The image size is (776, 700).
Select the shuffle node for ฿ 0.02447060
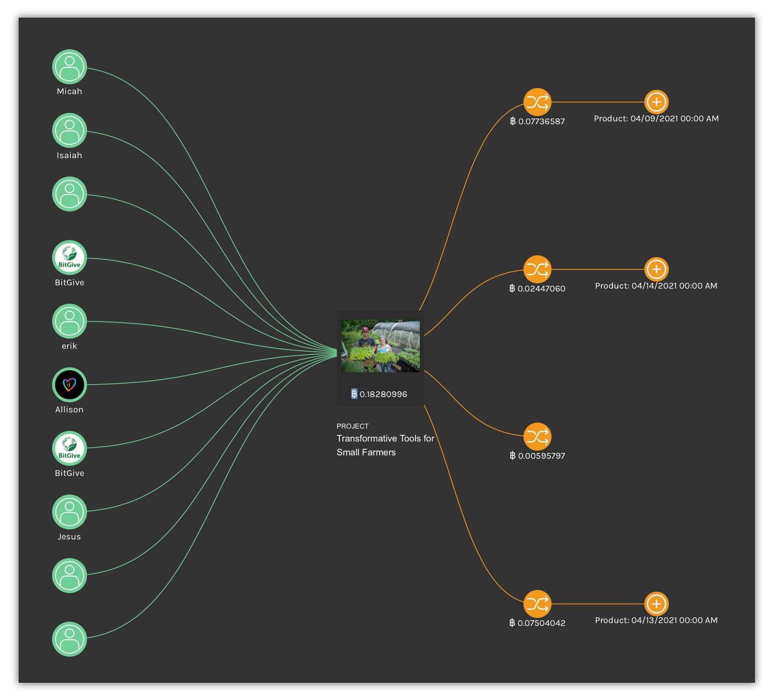(x=537, y=269)
